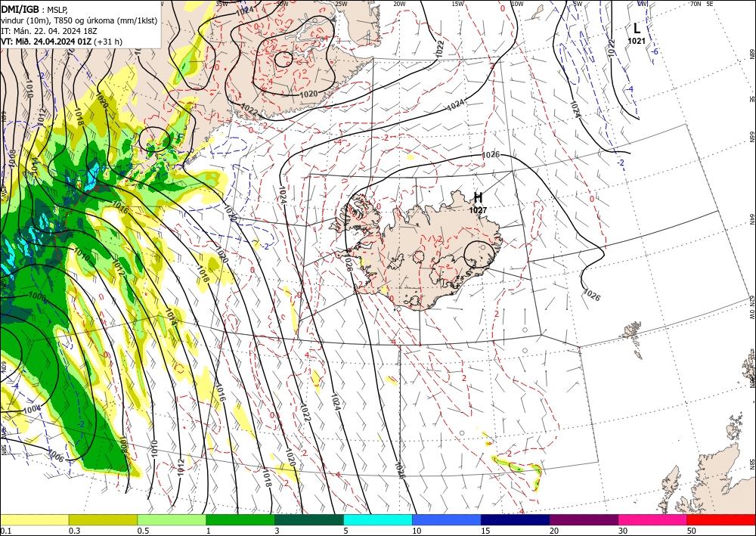The height and width of the screenshot is (536, 756).
Task: Click the 1004 isobar label
Action: [31, 409]
